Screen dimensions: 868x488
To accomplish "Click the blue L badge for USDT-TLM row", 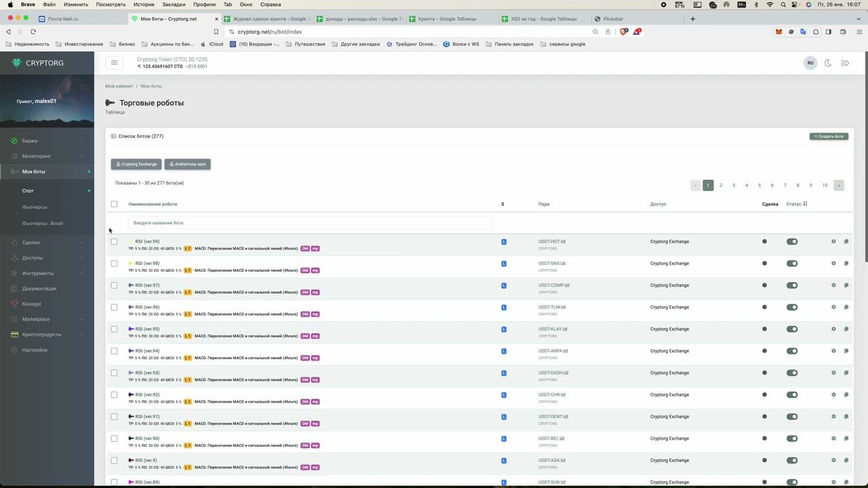I will pyautogui.click(x=504, y=307).
